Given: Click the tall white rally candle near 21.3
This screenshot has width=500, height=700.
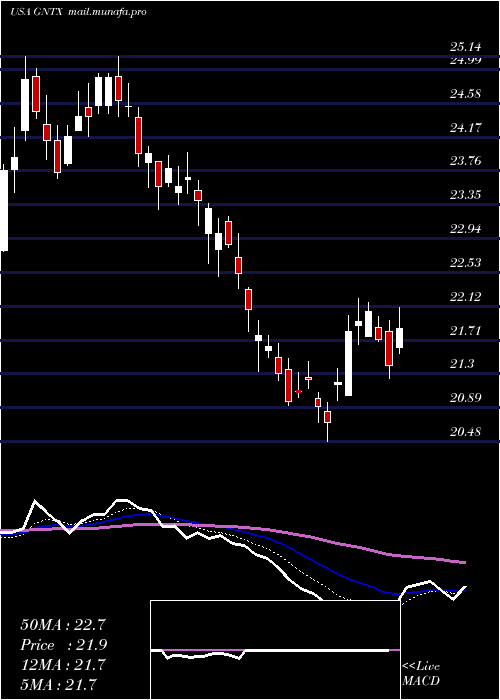Looking at the screenshot, I should [x=348, y=363].
